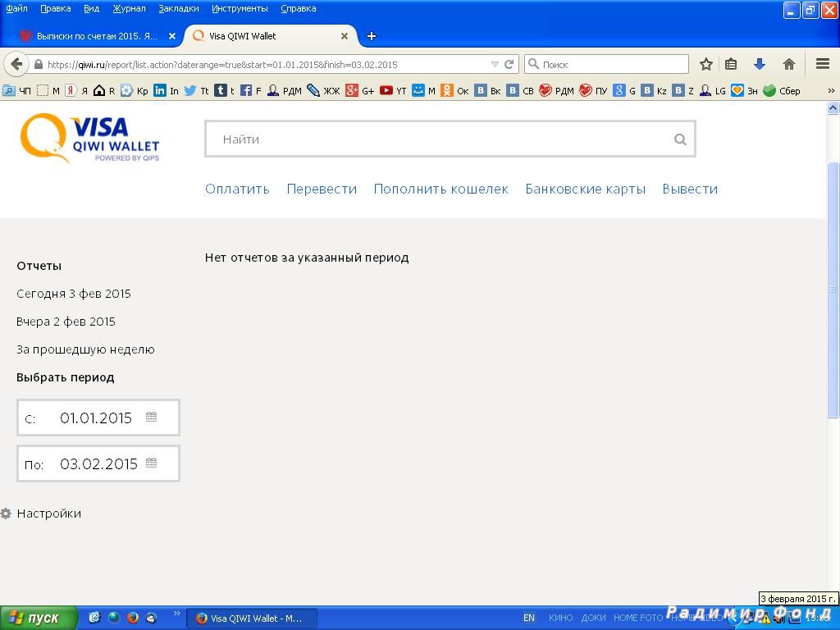Open the Вид menu
Image resolution: width=840 pixels, height=630 pixels.
coord(92,8)
